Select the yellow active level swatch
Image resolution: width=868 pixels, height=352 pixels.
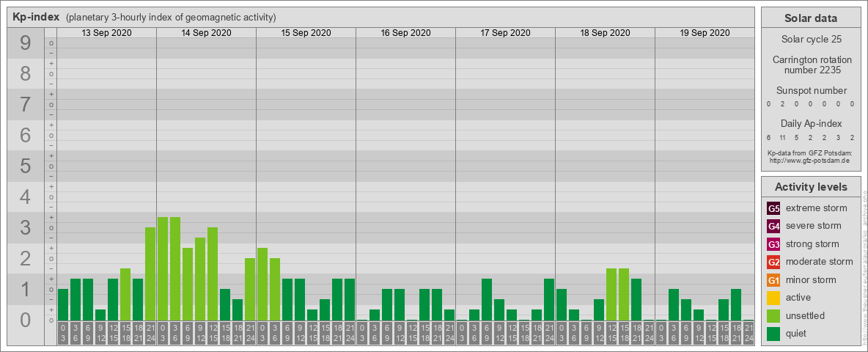coord(774,298)
